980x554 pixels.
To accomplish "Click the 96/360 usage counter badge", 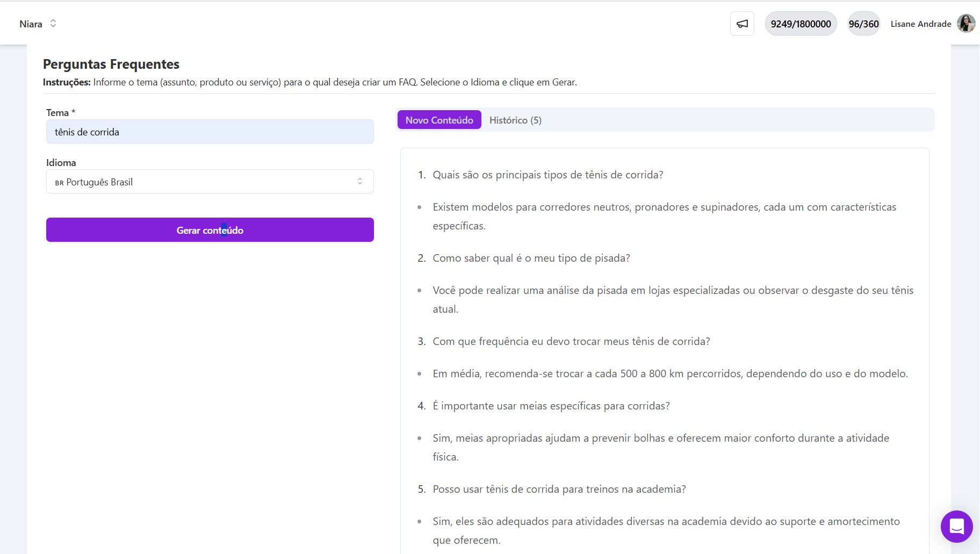I will click(863, 23).
